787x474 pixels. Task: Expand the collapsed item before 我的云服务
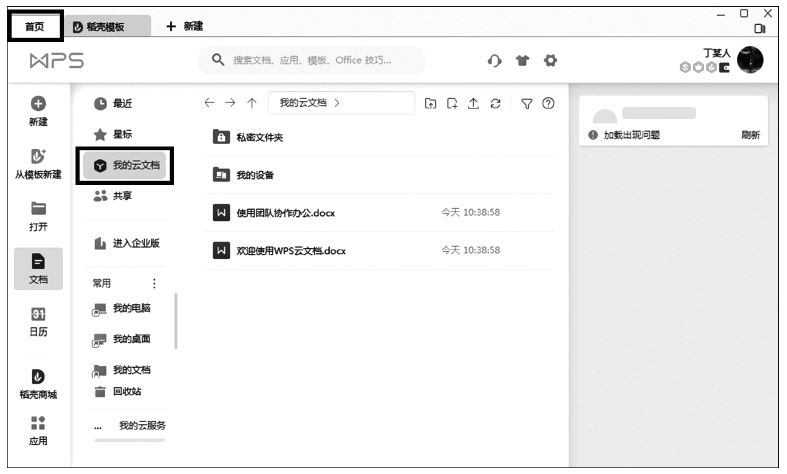tap(98, 426)
